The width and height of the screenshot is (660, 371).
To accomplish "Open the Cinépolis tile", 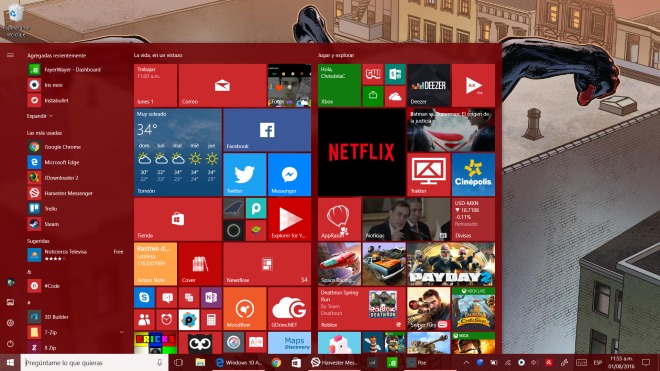I will coord(473,174).
